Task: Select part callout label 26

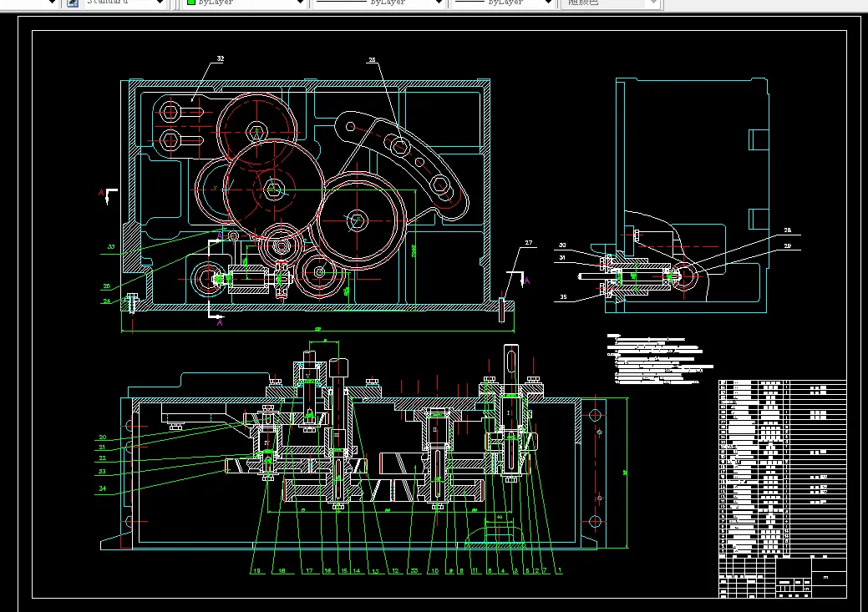Action: (x=372, y=60)
